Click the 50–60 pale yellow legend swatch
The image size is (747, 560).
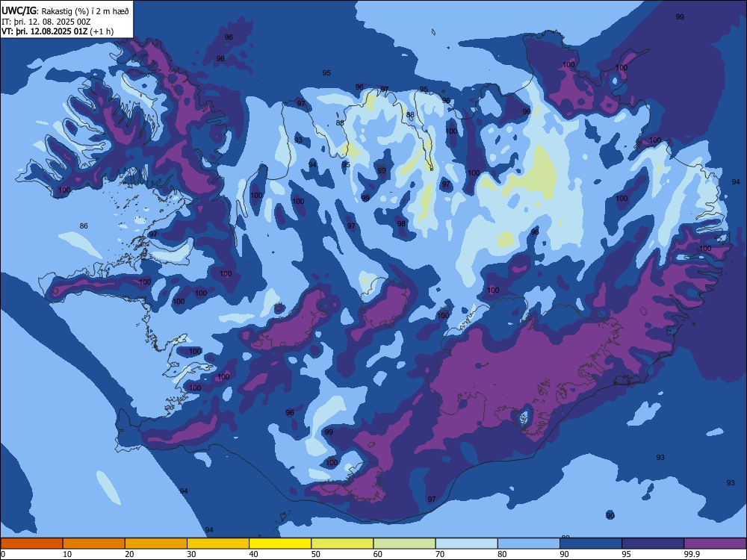click(x=342, y=544)
